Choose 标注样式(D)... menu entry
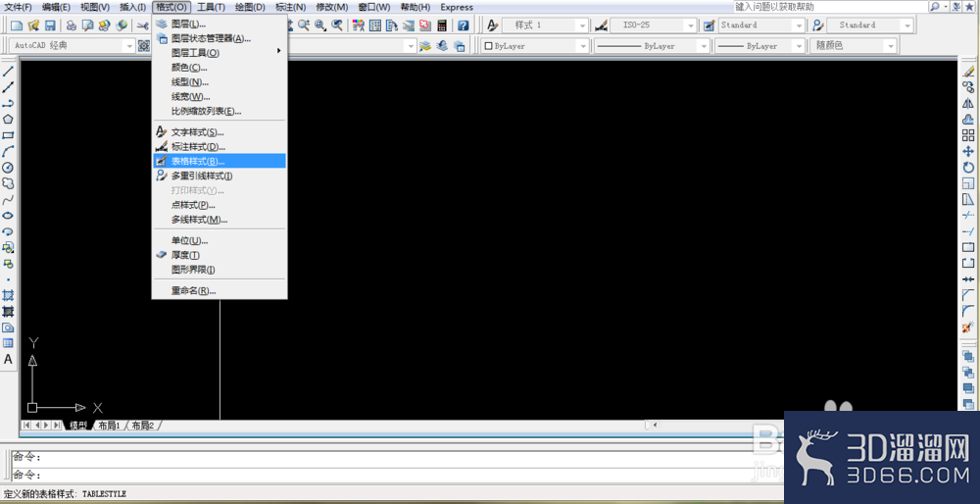This screenshot has width=980, height=504. click(x=220, y=147)
